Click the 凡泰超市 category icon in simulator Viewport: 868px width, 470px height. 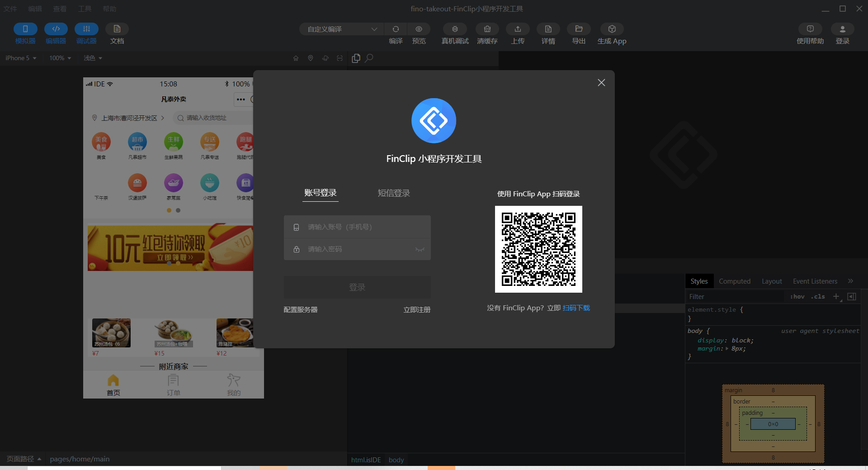pos(137,142)
